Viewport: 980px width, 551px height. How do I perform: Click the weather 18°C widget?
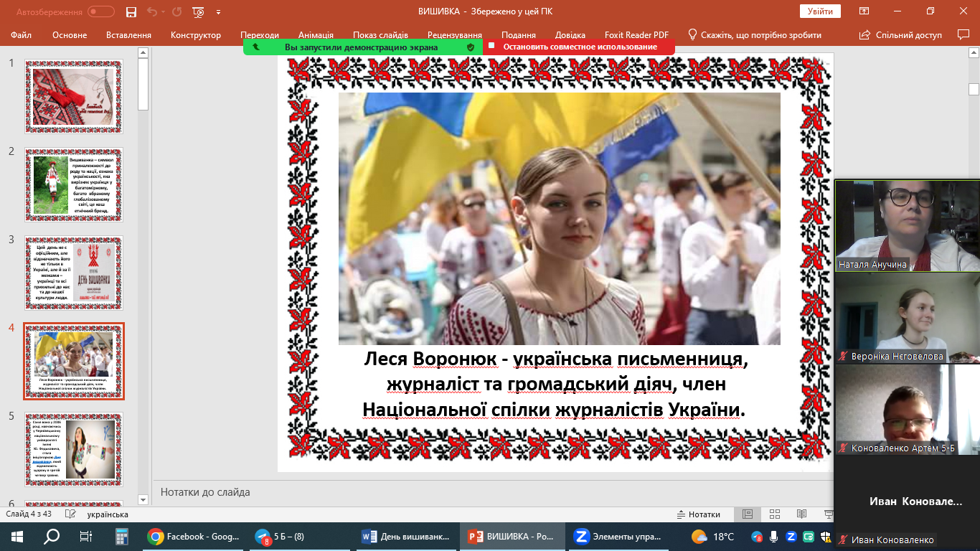712,537
